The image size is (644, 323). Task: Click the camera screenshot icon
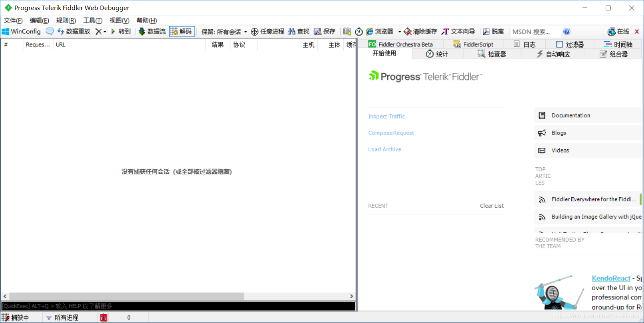click(x=347, y=32)
